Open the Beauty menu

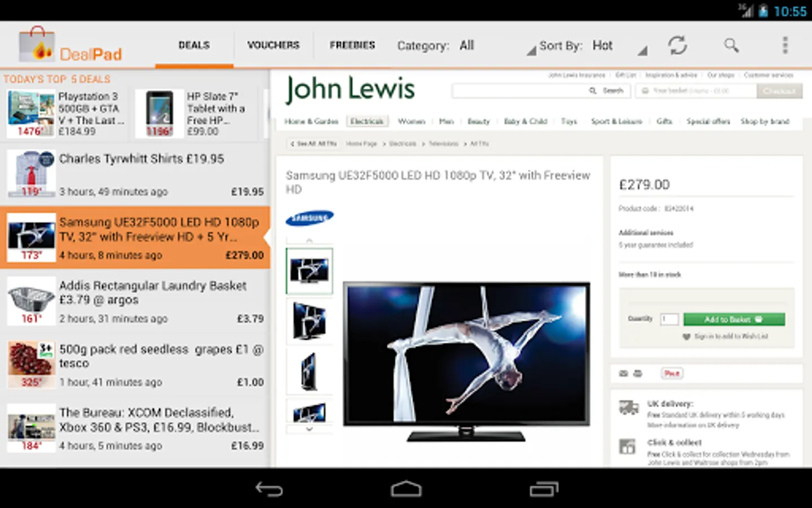tap(479, 121)
